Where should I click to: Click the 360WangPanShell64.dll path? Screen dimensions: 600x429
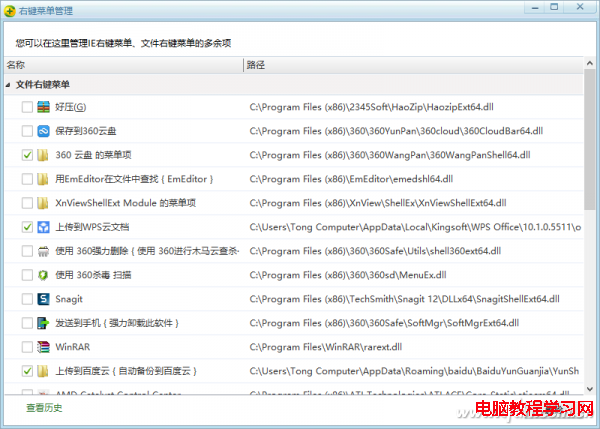pos(390,155)
